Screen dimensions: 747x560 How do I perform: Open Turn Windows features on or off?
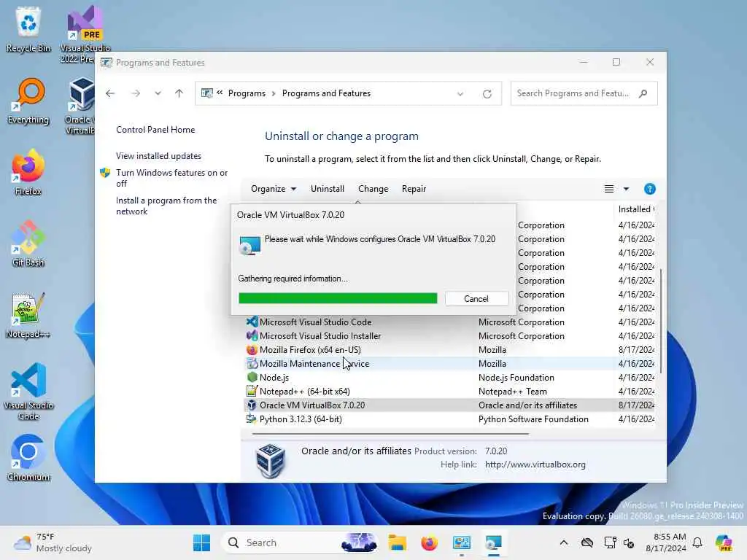coord(171,178)
